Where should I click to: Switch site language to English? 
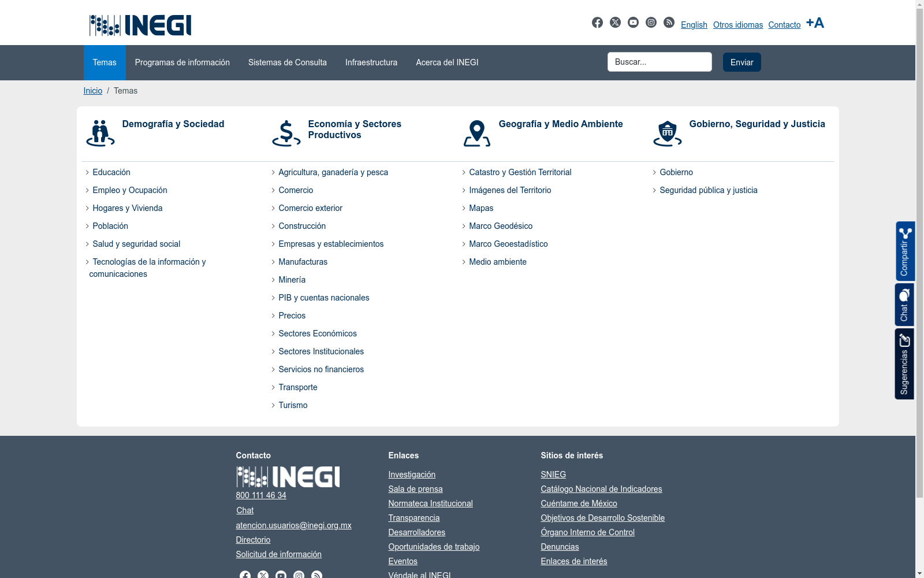(x=694, y=25)
